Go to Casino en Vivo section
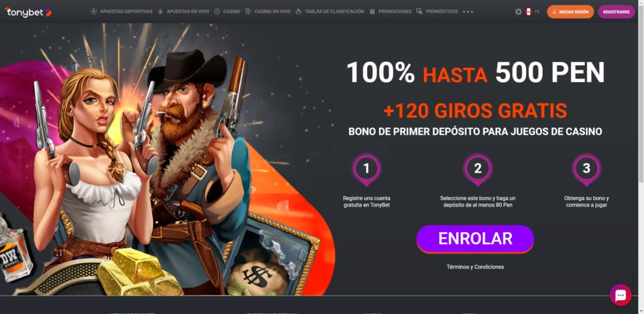 click(x=272, y=11)
